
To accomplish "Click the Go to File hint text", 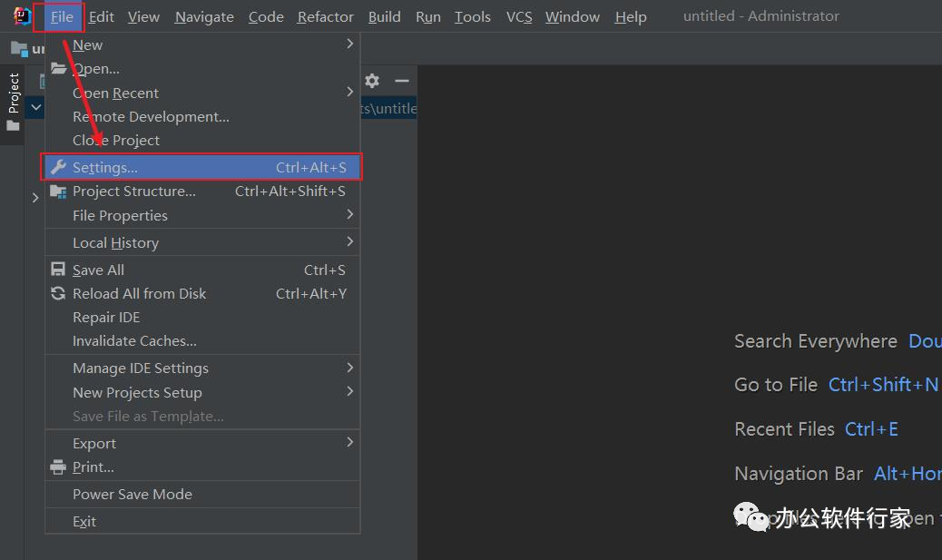I will (x=776, y=385).
